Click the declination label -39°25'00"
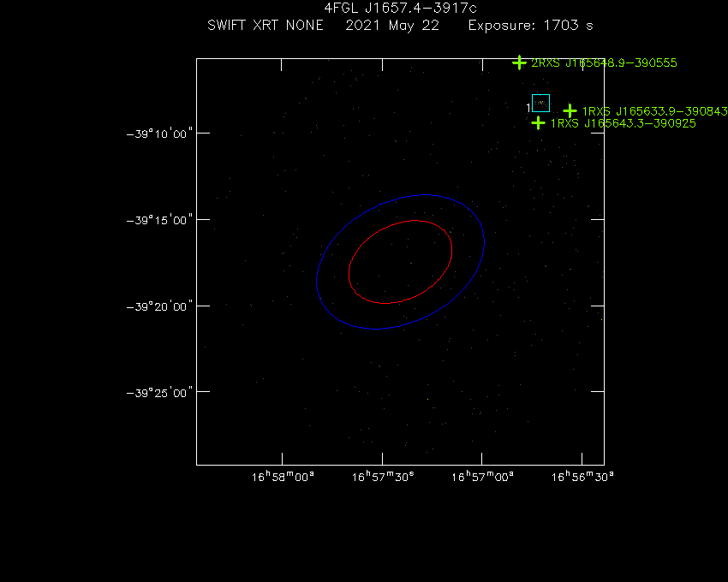The width and height of the screenshot is (728, 582). pyautogui.click(x=159, y=393)
